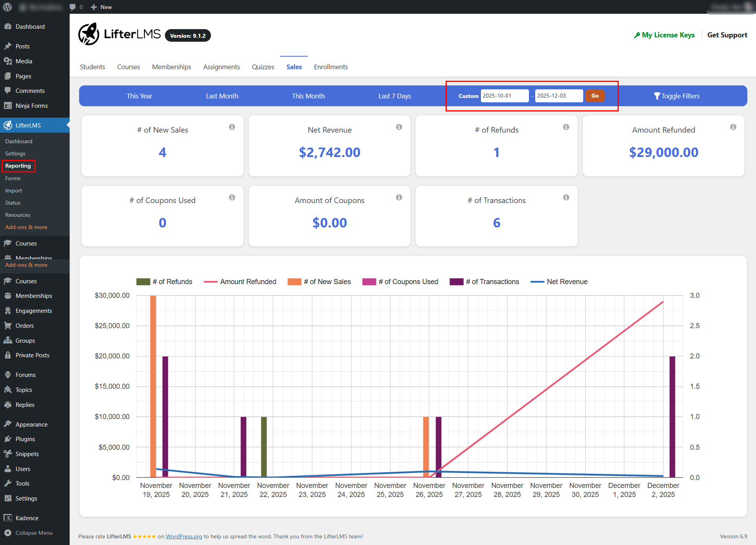Open the Get Support link
The height and width of the screenshot is (545, 756).
tap(727, 35)
